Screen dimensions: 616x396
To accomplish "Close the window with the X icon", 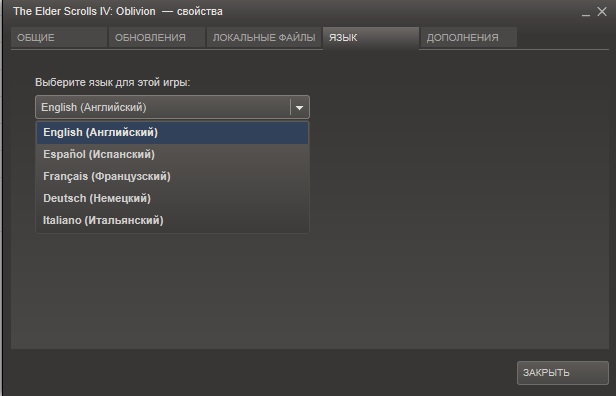I will [x=602, y=11].
